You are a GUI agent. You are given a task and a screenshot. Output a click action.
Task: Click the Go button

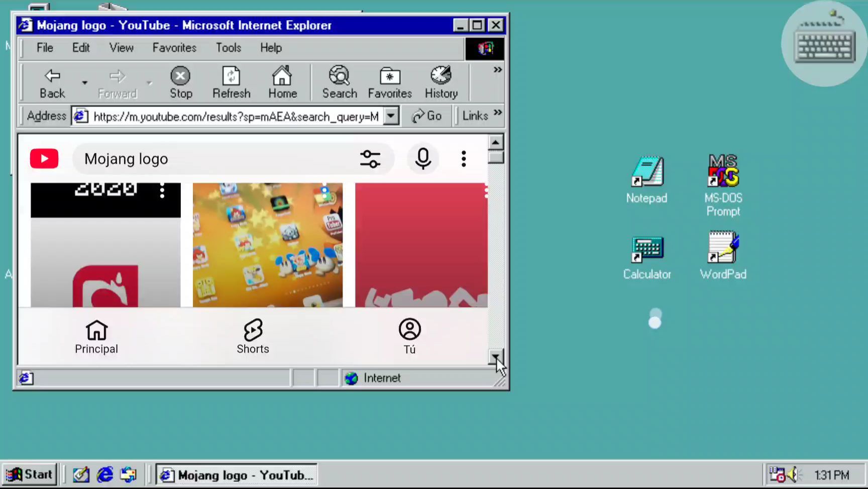427,116
